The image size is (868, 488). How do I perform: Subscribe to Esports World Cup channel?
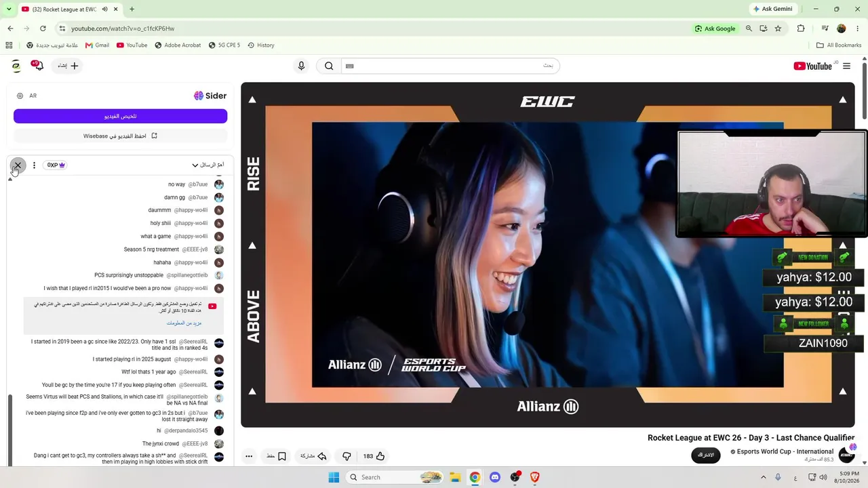pyautogui.click(x=706, y=455)
